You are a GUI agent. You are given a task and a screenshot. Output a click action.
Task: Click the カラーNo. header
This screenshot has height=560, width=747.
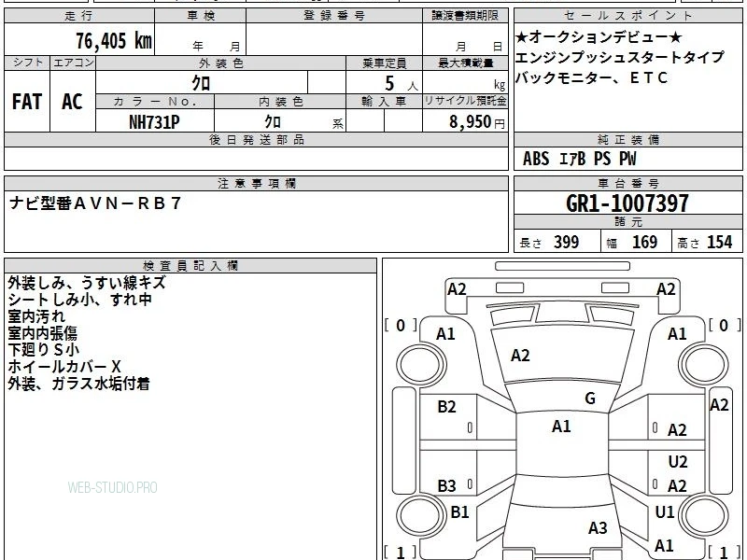(x=155, y=102)
